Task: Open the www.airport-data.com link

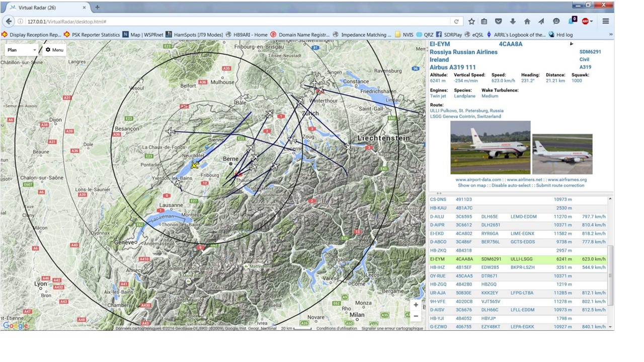Action: tap(478, 179)
